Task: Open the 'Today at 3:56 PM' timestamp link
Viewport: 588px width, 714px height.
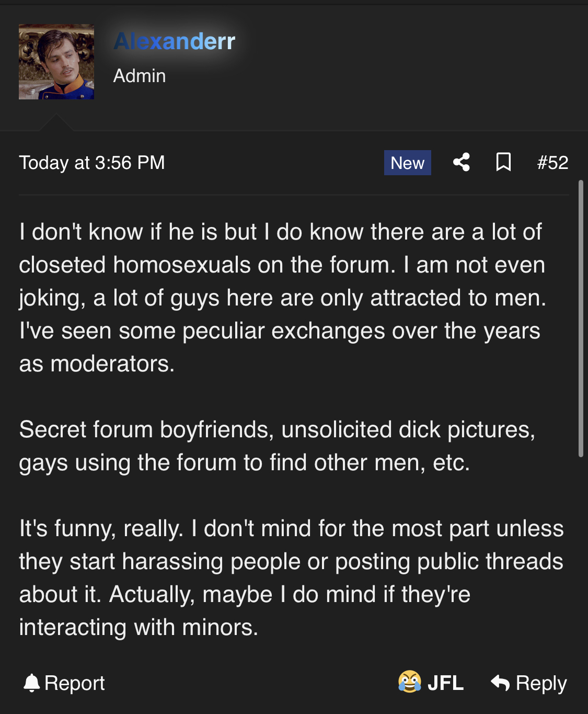Action: pos(92,163)
